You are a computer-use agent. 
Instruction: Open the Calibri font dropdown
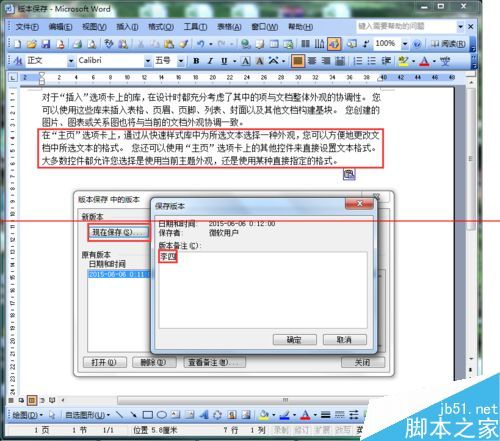click(148, 61)
